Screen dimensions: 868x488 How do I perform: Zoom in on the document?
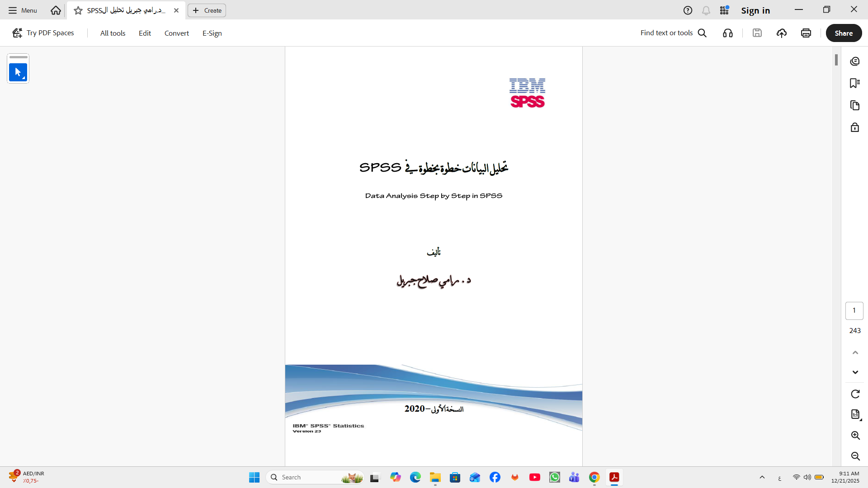pos(855,435)
